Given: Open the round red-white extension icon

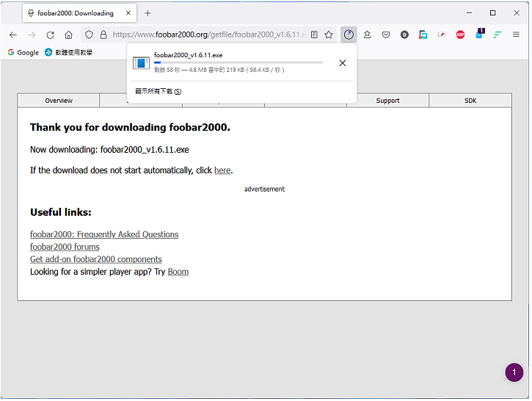Looking at the screenshot, I should [442, 35].
